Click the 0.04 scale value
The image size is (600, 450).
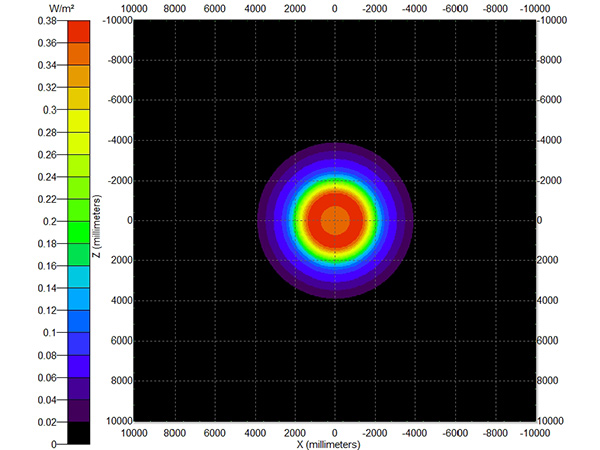(47, 400)
